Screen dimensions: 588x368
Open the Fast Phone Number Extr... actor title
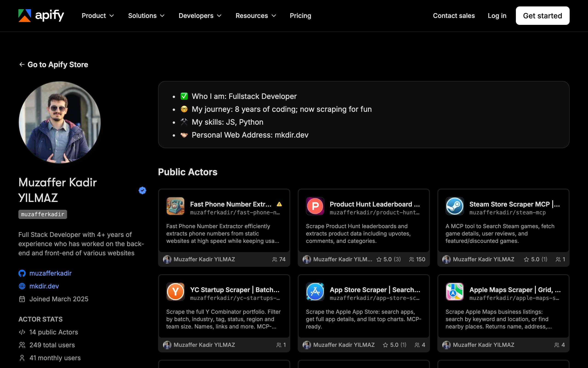(231, 204)
